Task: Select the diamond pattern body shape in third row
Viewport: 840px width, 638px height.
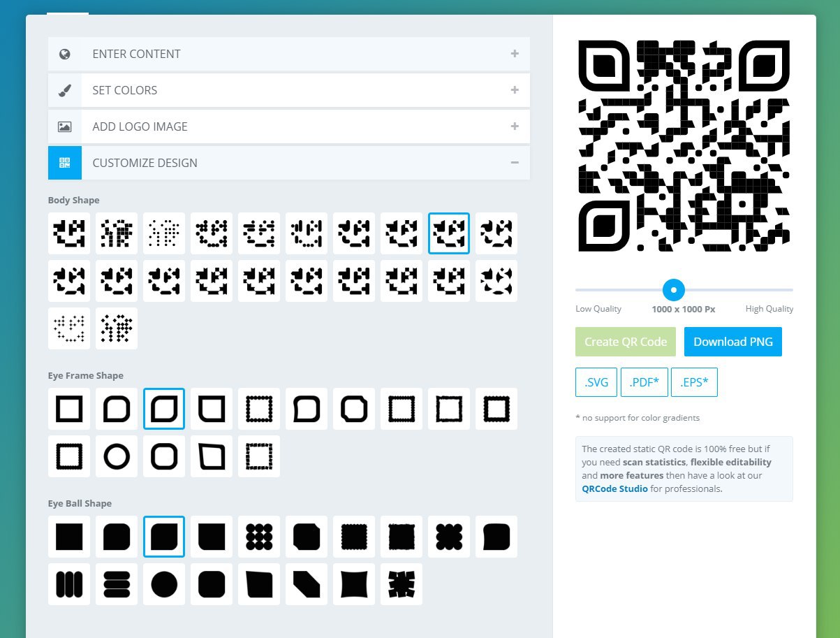Action: pyautogui.click(x=117, y=328)
